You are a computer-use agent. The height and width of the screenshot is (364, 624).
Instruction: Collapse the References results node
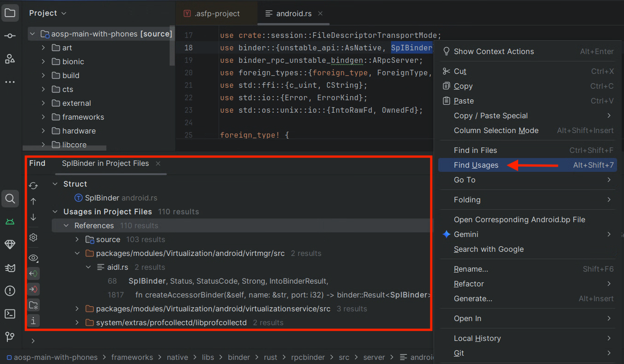pos(66,225)
